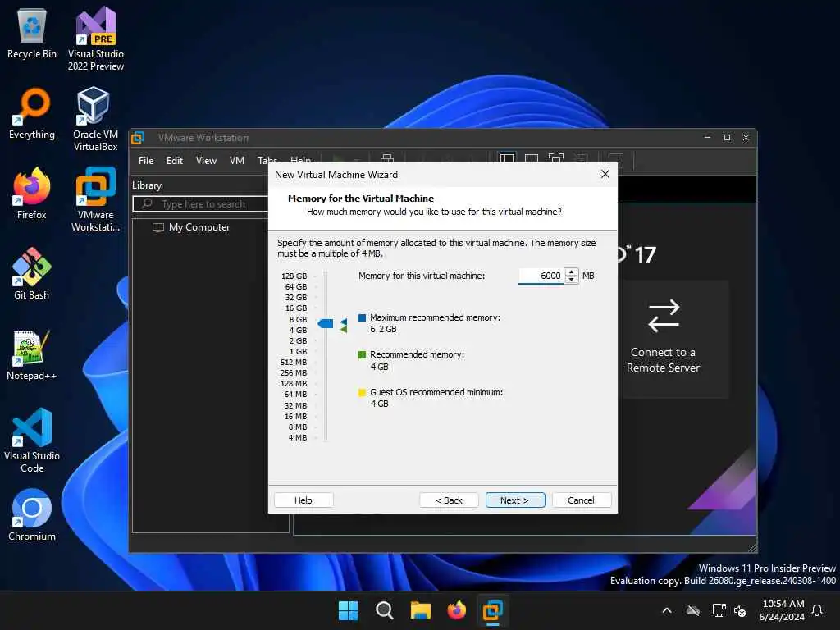The height and width of the screenshot is (630, 840).
Task: Decrease memory with the spinner down arrow
Action: [x=572, y=279]
